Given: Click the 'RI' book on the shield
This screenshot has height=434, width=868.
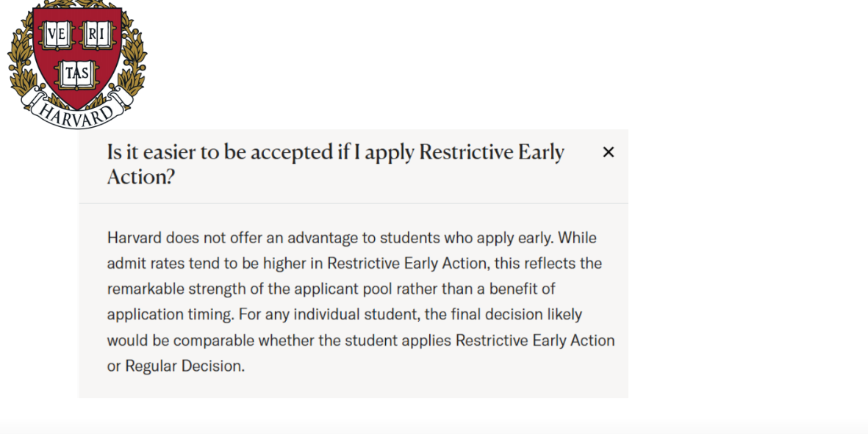Looking at the screenshot, I should pyautogui.click(x=98, y=35).
